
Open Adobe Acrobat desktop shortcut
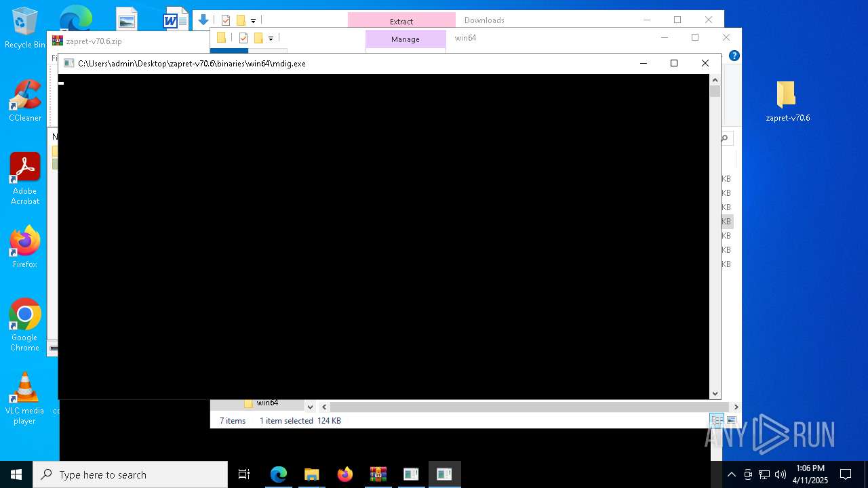click(24, 179)
